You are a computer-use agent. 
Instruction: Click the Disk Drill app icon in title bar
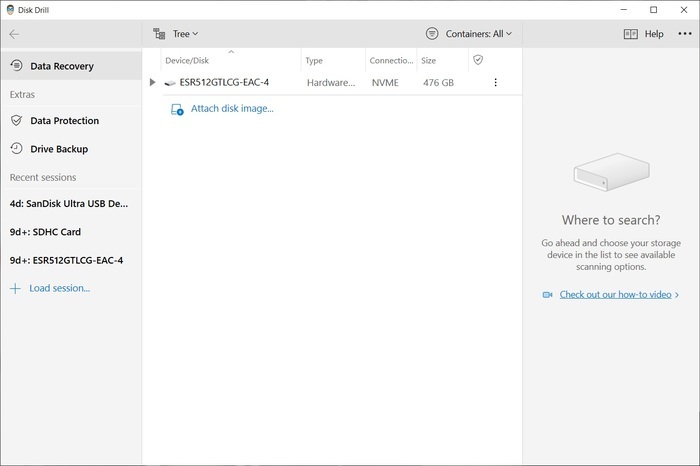click(10, 10)
